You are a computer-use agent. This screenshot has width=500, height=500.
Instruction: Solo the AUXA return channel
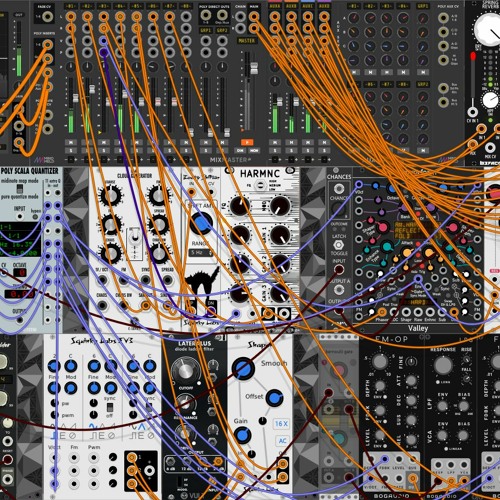point(275,151)
